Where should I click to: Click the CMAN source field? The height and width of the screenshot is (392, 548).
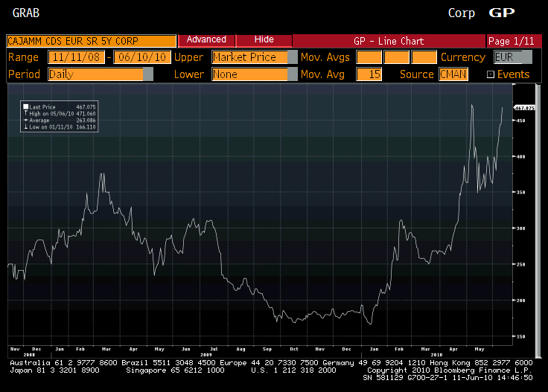pyautogui.click(x=453, y=74)
